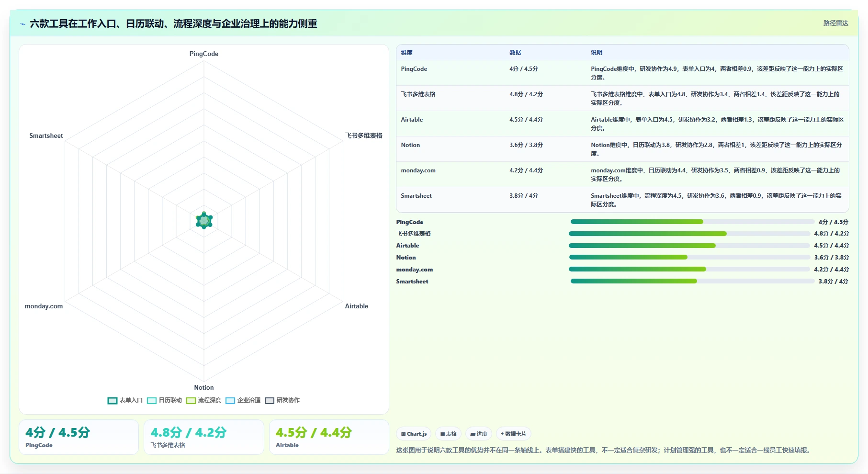The width and height of the screenshot is (868, 474).
Task: Click the radar data polygon at center
Action: coord(204,220)
